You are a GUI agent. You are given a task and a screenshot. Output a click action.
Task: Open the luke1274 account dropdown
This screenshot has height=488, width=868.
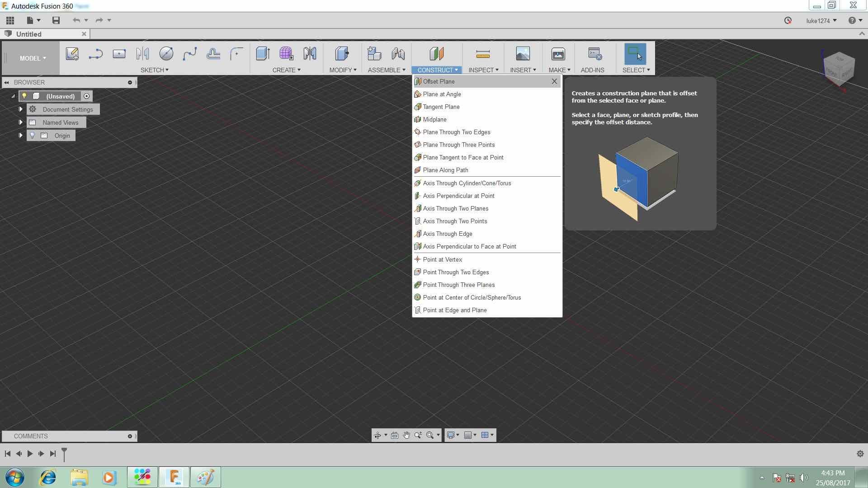tap(821, 20)
